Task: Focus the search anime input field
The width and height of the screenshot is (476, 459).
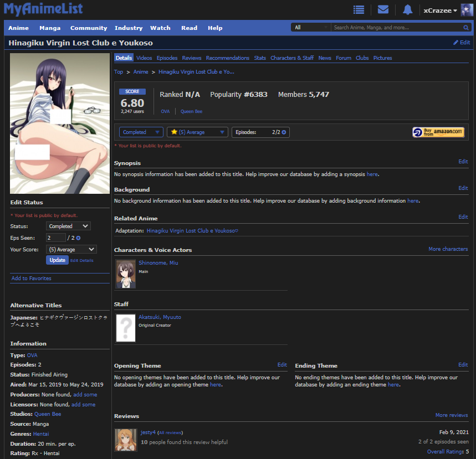Action: (396, 28)
